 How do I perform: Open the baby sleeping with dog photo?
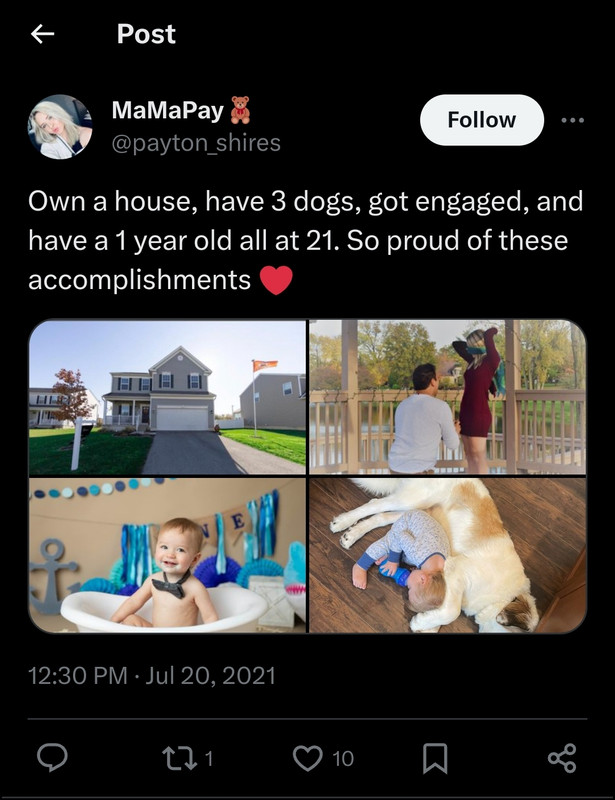coord(448,555)
